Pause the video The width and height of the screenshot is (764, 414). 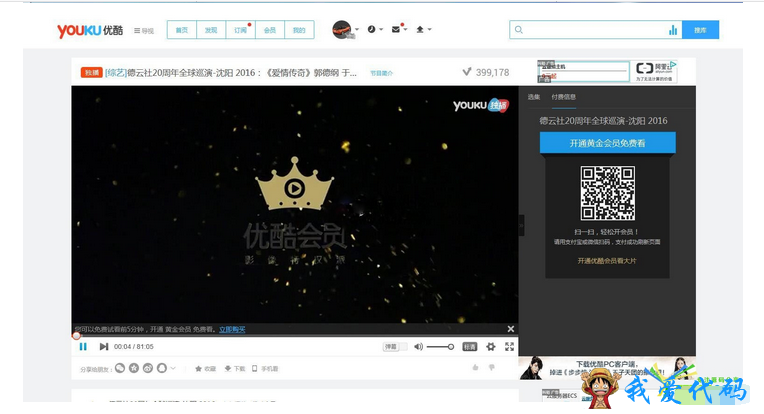pyautogui.click(x=83, y=346)
